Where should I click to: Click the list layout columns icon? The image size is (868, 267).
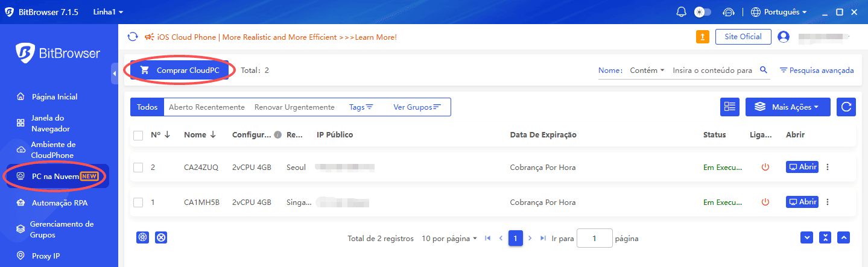[x=730, y=107]
